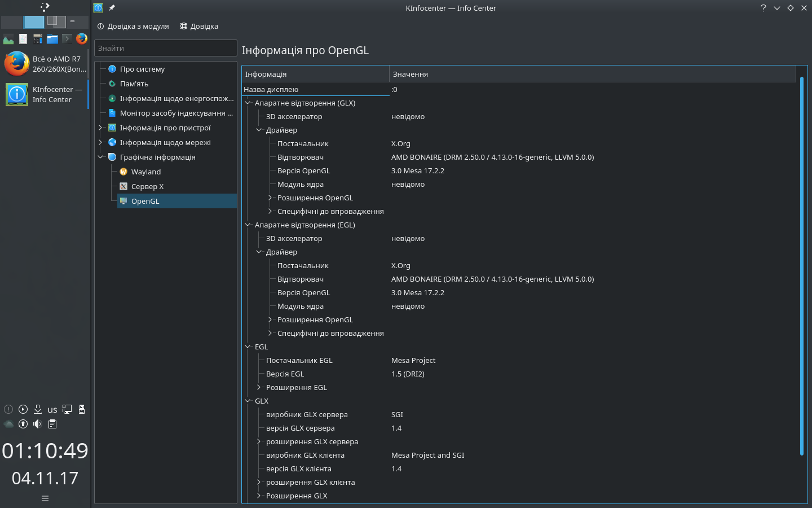Screen dimensions: 812x508
Task: Open the system monitor launcher icon
Action: pos(8,39)
